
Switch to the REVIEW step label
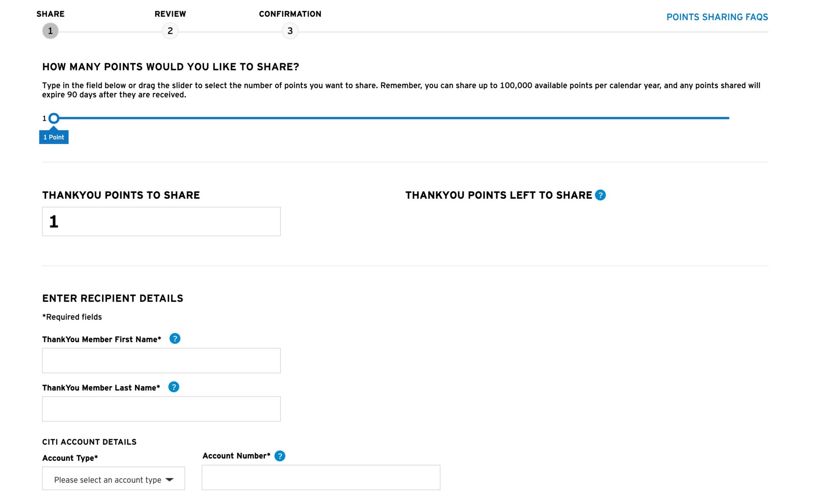point(170,13)
